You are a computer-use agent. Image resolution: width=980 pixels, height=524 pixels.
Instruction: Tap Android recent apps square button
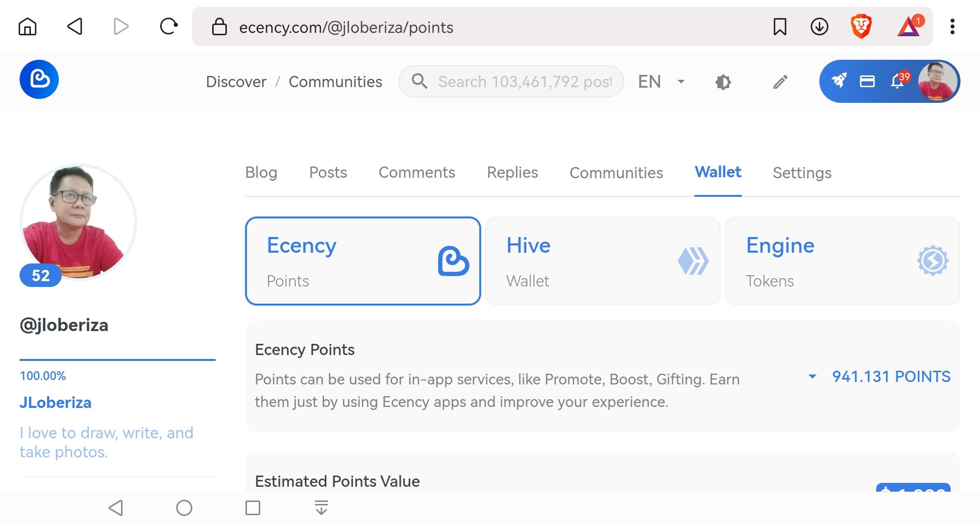[253, 508]
